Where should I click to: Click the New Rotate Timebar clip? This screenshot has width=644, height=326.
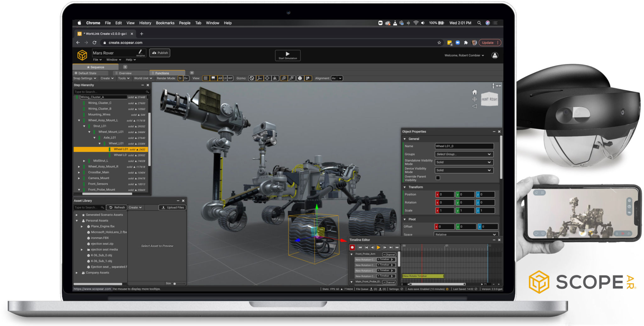423,276
